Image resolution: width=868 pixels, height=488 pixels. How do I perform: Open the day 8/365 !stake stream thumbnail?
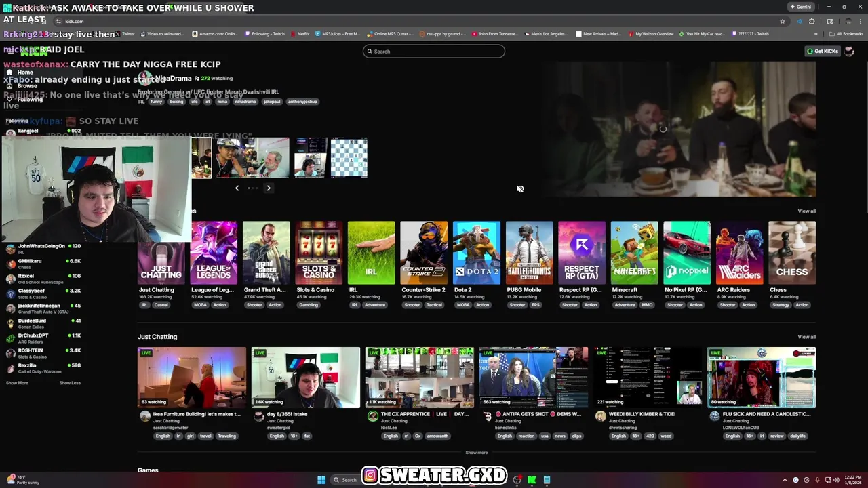point(306,378)
